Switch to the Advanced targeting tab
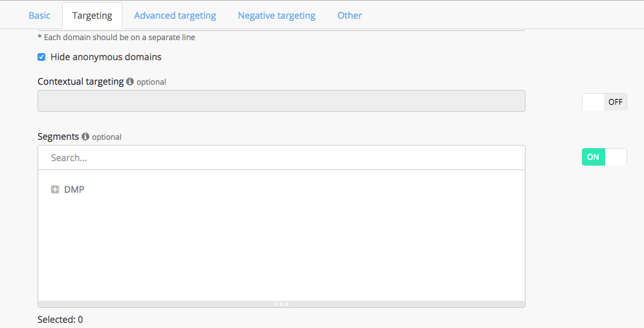Screen dimensions: 644x328 (175, 16)
